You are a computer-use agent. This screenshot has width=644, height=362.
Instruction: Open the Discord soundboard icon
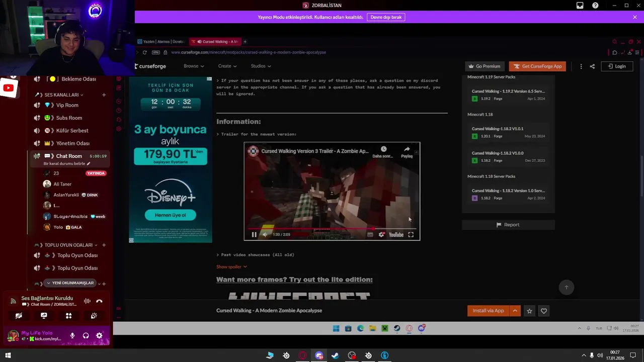(94, 316)
